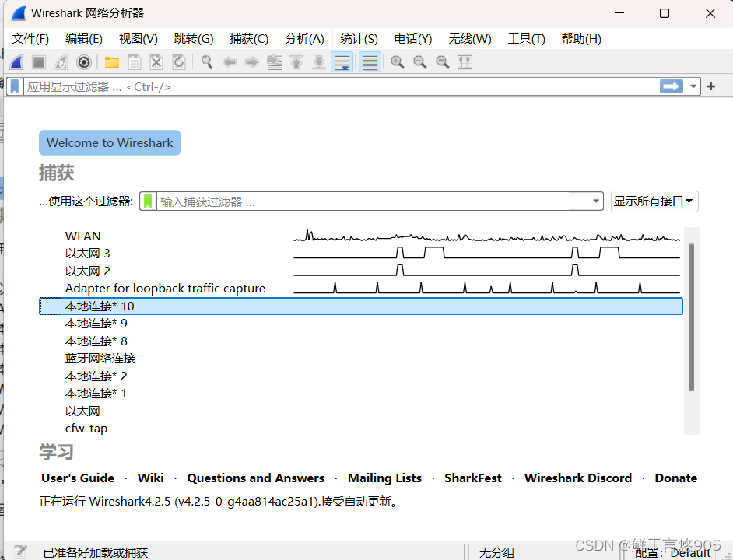The width and height of the screenshot is (733, 560).
Task: Open the Mailing Lists link
Action: [x=384, y=478]
